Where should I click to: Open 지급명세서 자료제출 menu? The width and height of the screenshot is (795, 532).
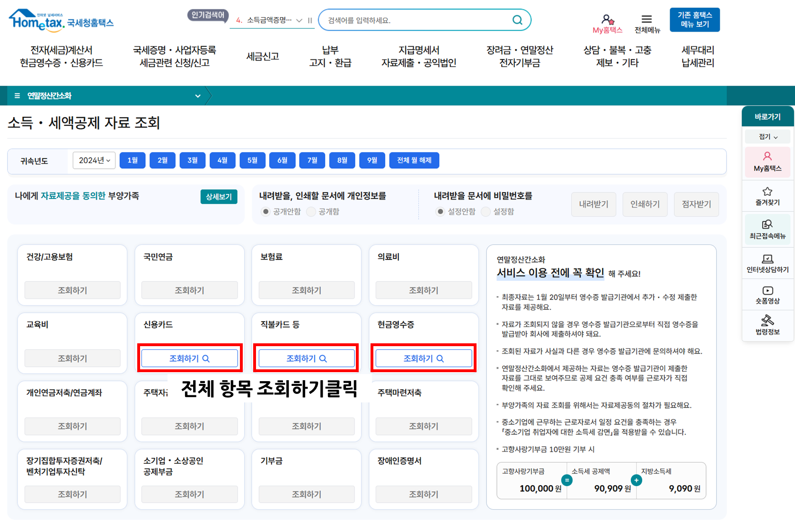[x=419, y=56]
